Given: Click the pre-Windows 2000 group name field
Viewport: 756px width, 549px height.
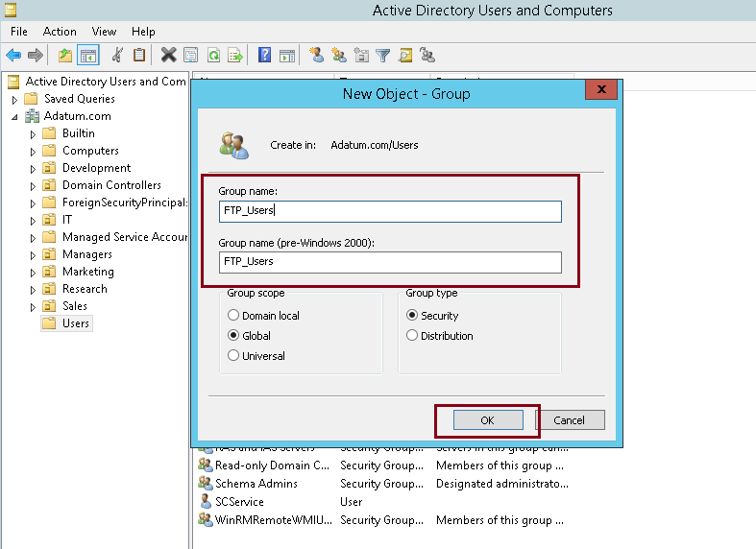Looking at the screenshot, I should (x=390, y=262).
